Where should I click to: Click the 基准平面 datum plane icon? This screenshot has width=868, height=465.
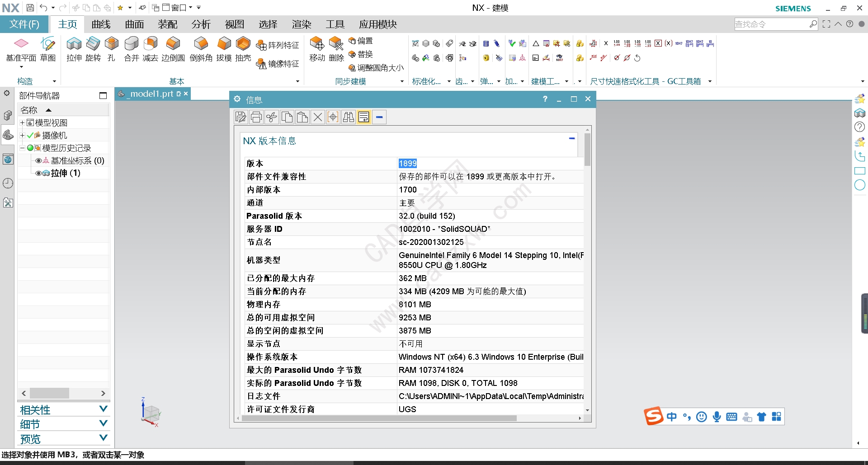pos(21,44)
